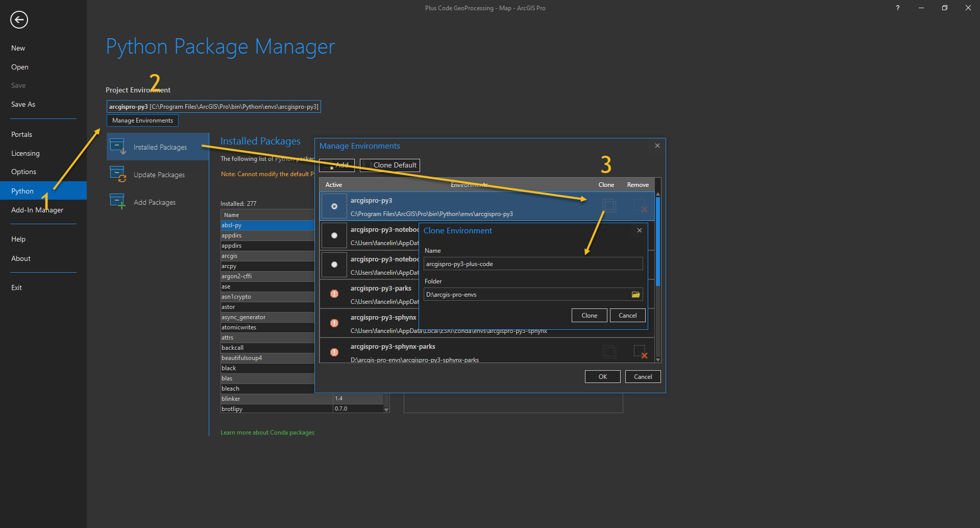Click the Name field with arcgispro-py3-plus-code
Viewport: 980px width, 528px height.
[x=533, y=264]
